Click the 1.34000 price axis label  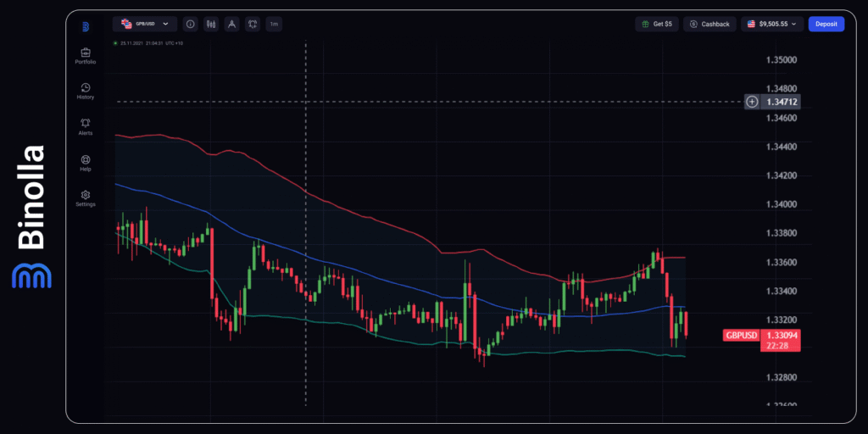click(781, 204)
